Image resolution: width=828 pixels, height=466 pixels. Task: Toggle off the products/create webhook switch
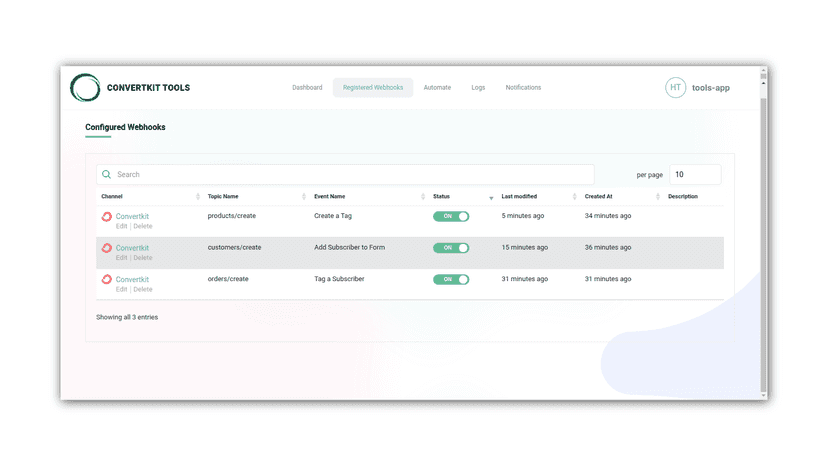451,216
